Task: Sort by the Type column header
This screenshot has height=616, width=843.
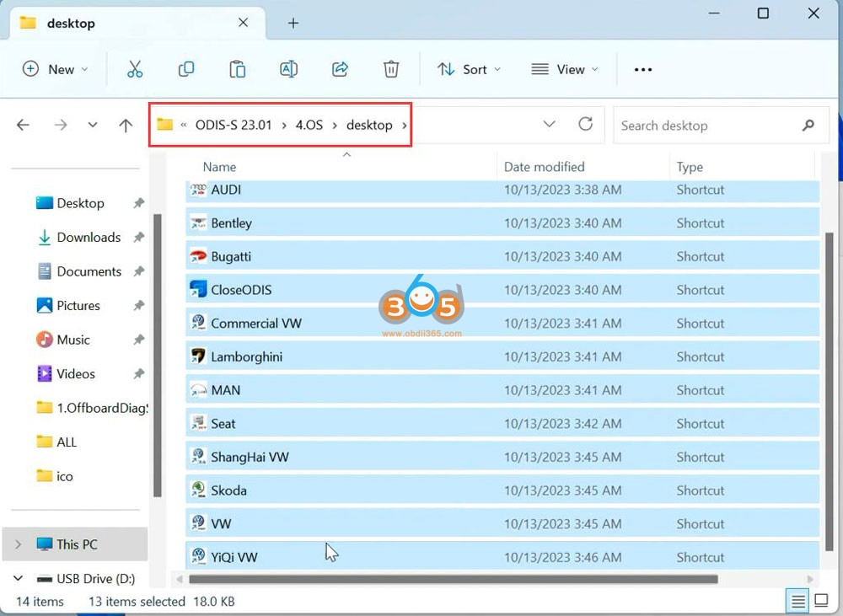Action: click(690, 167)
